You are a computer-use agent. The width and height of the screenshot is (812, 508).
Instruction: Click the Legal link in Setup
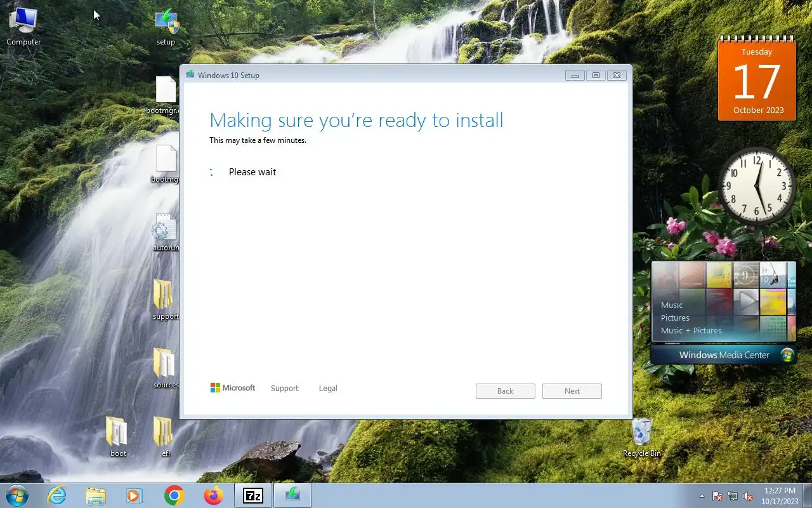click(x=328, y=388)
